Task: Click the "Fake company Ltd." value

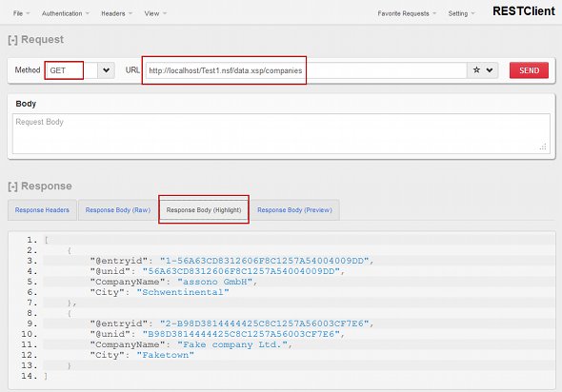Action: click(x=232, y=344)
